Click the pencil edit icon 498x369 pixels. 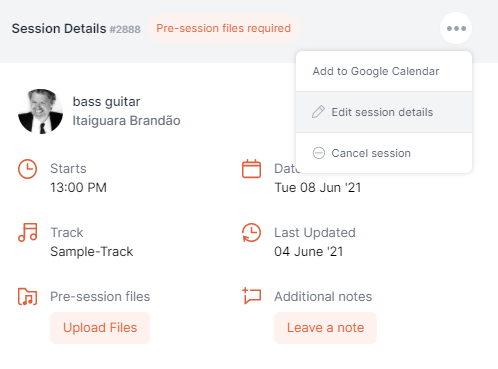318,112
